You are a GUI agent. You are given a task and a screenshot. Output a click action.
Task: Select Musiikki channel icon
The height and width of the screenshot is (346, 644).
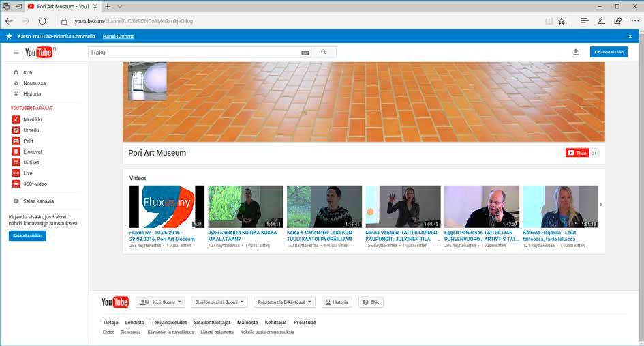coord(16,119)
